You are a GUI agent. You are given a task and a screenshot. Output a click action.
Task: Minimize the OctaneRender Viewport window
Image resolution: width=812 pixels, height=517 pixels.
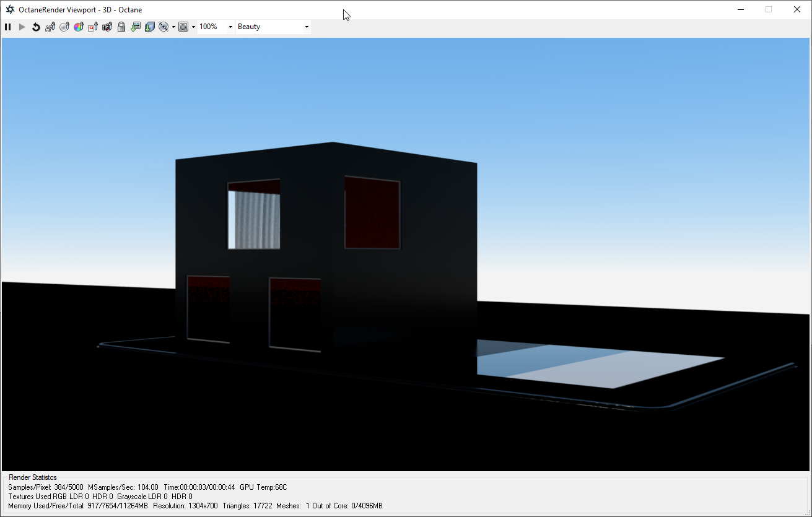coord(740,9)
